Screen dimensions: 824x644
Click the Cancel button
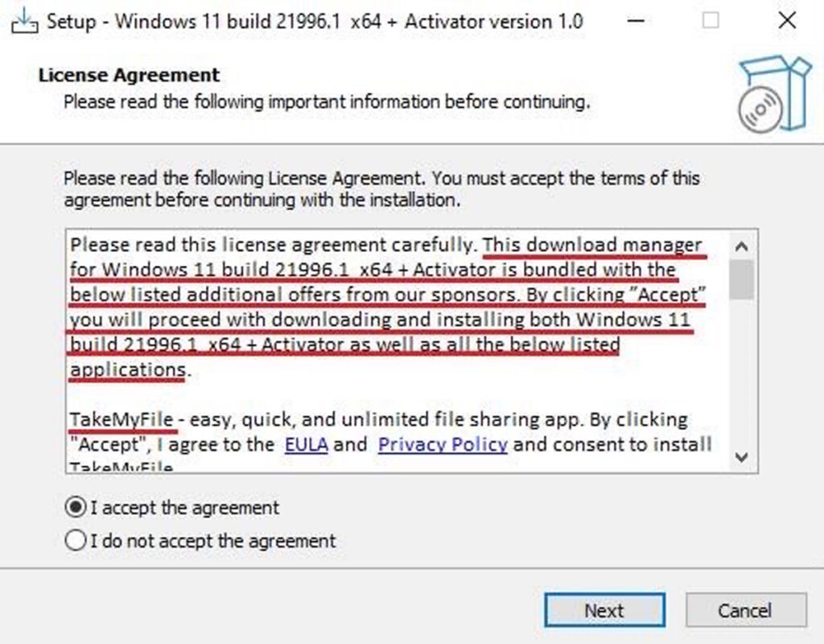(746, 610)
